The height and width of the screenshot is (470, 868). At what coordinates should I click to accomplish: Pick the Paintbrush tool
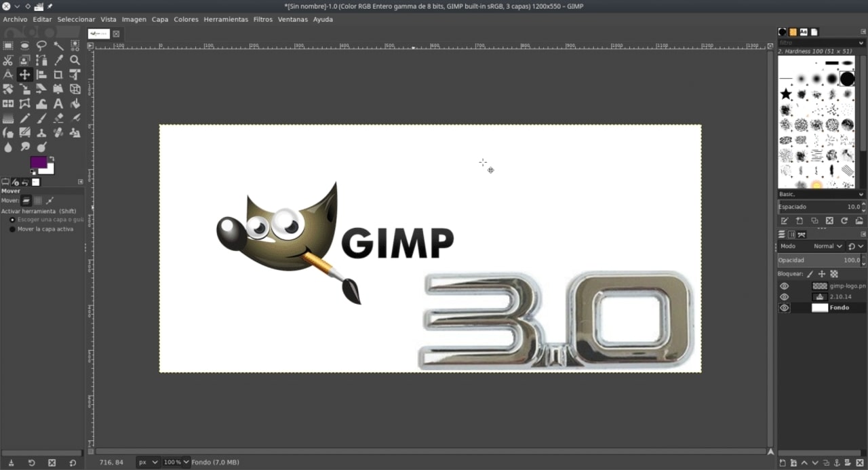pyautogui.click(x=41, y=117)
